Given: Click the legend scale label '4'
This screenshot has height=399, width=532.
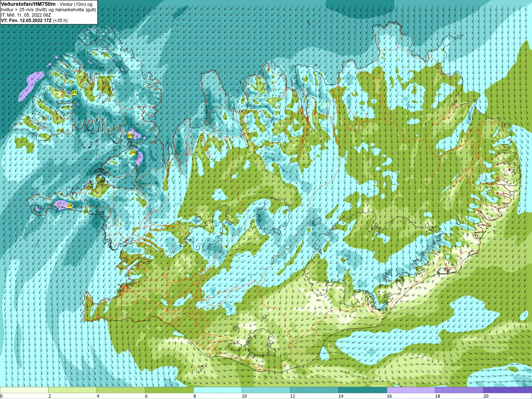Looking at the screenshot, I should point(98,396).
